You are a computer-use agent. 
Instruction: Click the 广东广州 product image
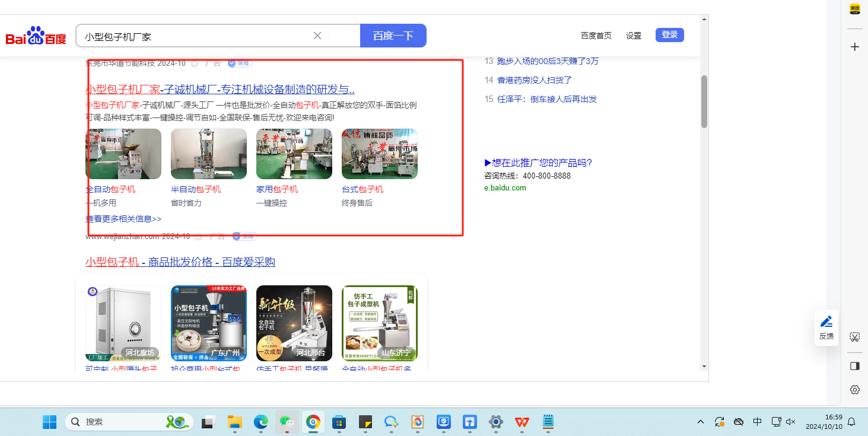(209, 323)
